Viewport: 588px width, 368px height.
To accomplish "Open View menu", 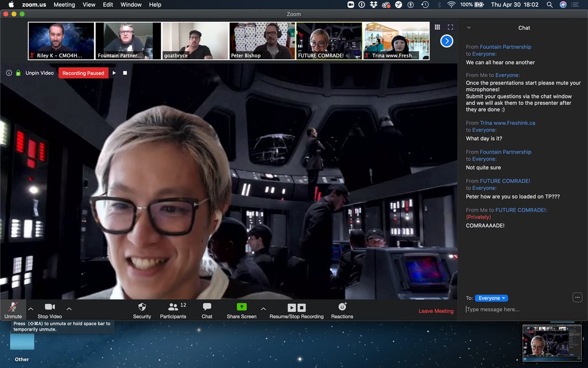I will pyautogui.click(x=89, y=5).
